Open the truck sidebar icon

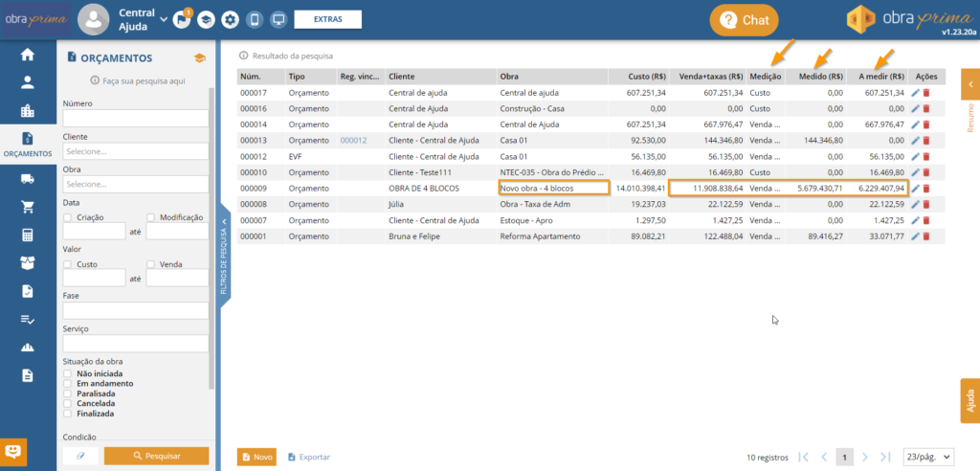28,179
